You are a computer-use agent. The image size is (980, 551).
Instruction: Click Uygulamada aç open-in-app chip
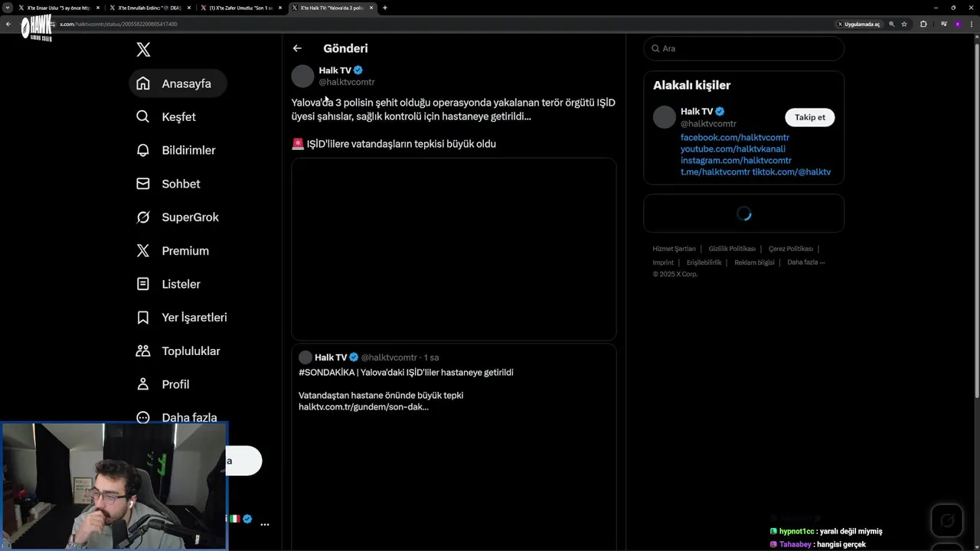pos(859,24)
